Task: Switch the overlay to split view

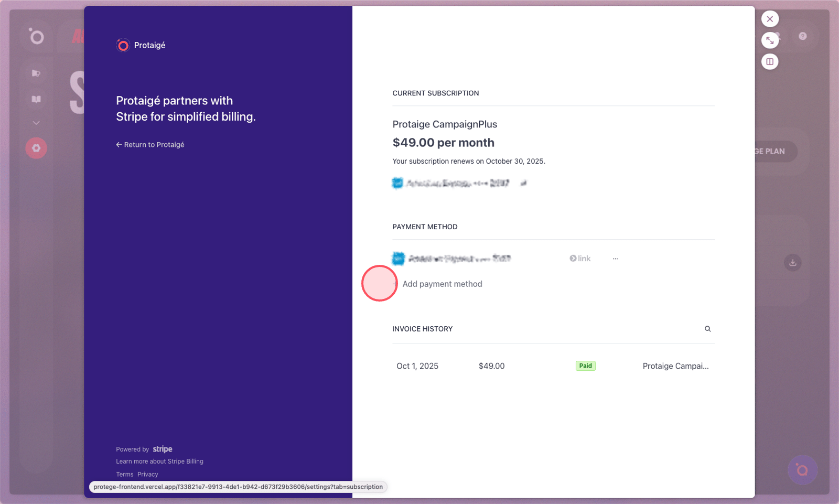Action: pyautogui.click(x=770, y=62)
